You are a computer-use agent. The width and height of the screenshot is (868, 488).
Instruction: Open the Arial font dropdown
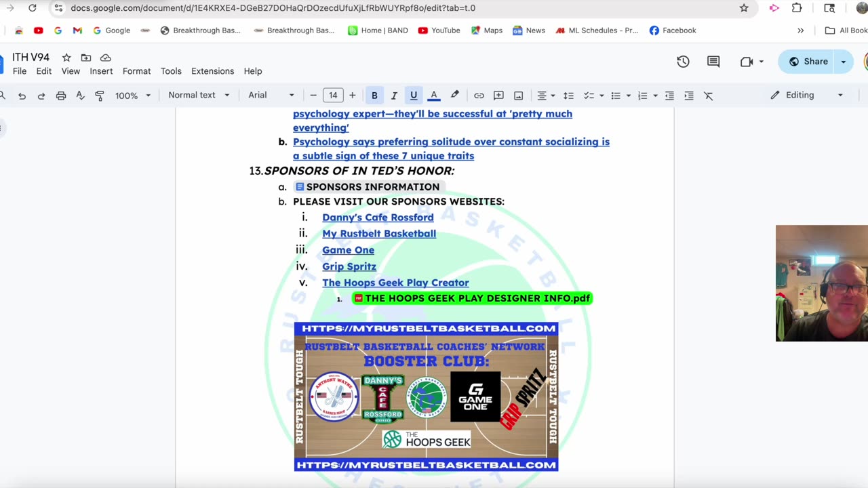point(271,96)
